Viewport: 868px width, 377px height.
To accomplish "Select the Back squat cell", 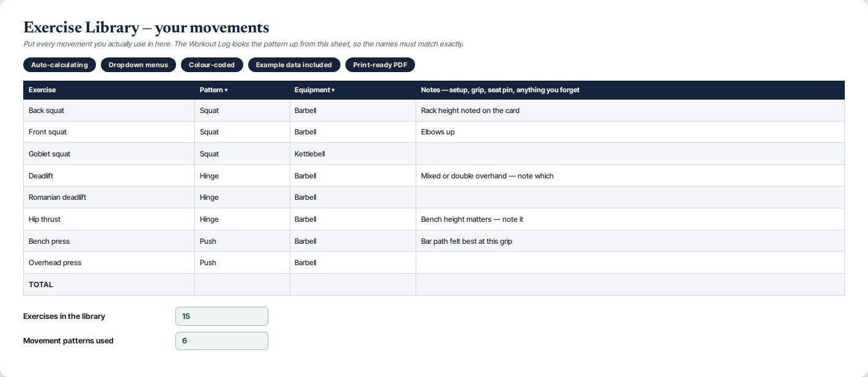I will 109,111.
